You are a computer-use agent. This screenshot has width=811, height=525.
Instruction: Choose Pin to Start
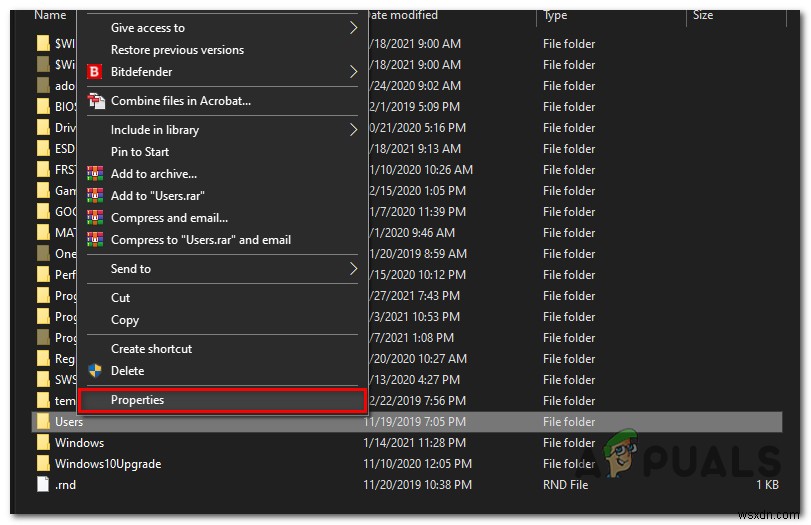[140, 152]
